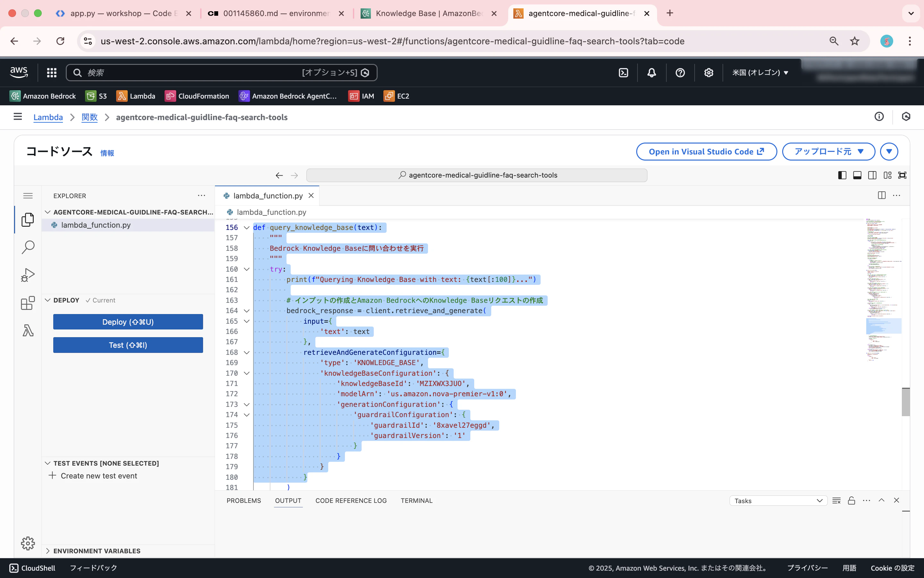Switch to the Knowledge Base browser tab
Screen dimensions: 924x578
(429, 13)
